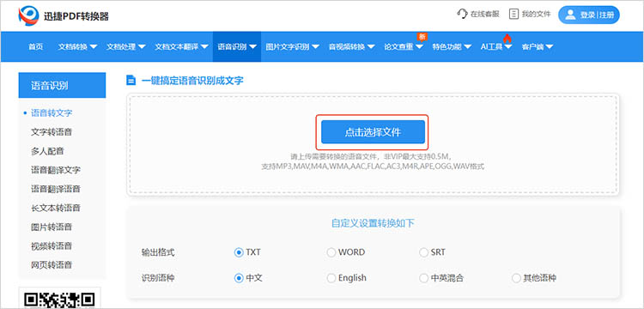
Task: Select 视频转语音 in sidebar
Action: 52,246
